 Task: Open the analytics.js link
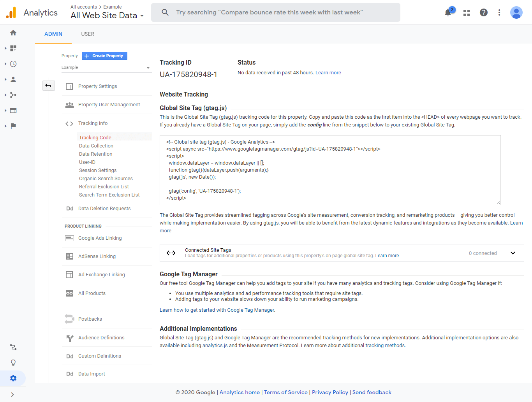tap(215, 346)
